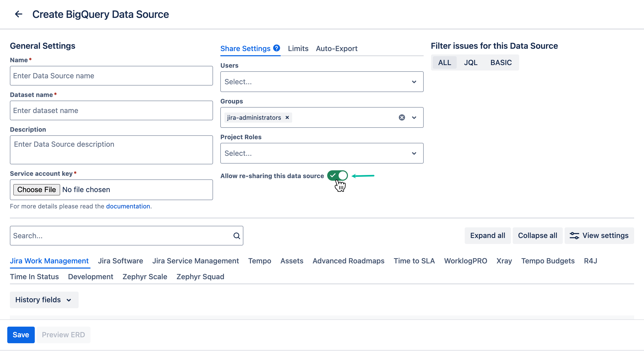
Task: Open the Zephyr Scale tab
Action: coord(145,276)
